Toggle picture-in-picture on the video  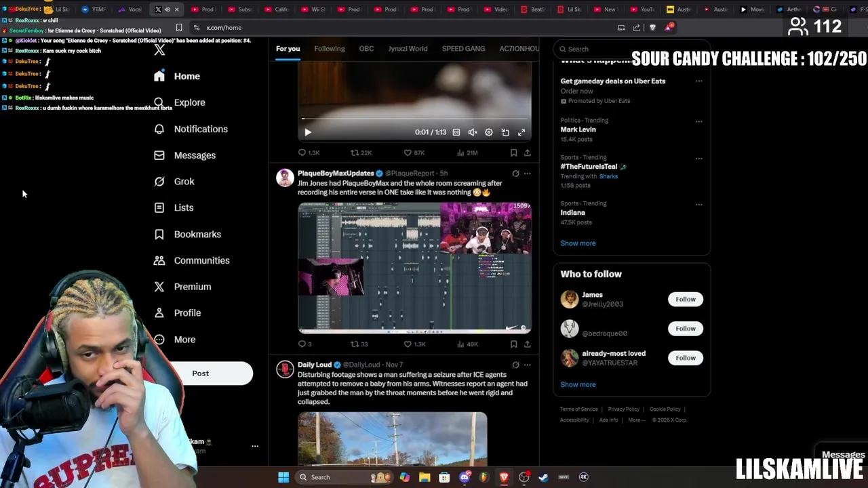pos(505,133)
